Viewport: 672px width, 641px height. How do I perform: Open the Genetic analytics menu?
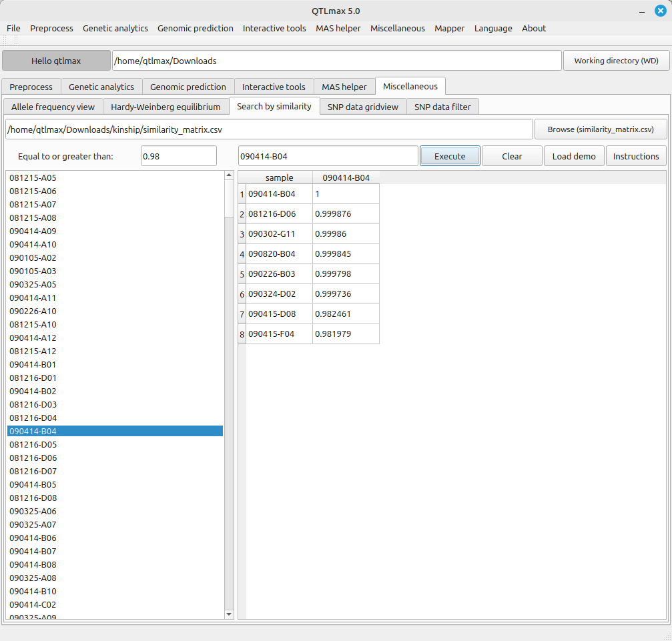[x=115, y=28]
